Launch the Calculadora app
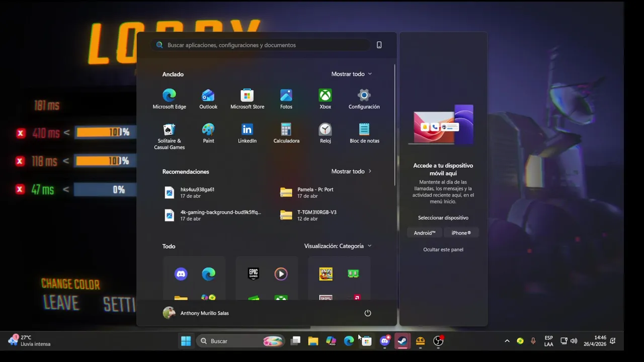The image size is (644, 362). pyautogui.click(x=286, y=133)
